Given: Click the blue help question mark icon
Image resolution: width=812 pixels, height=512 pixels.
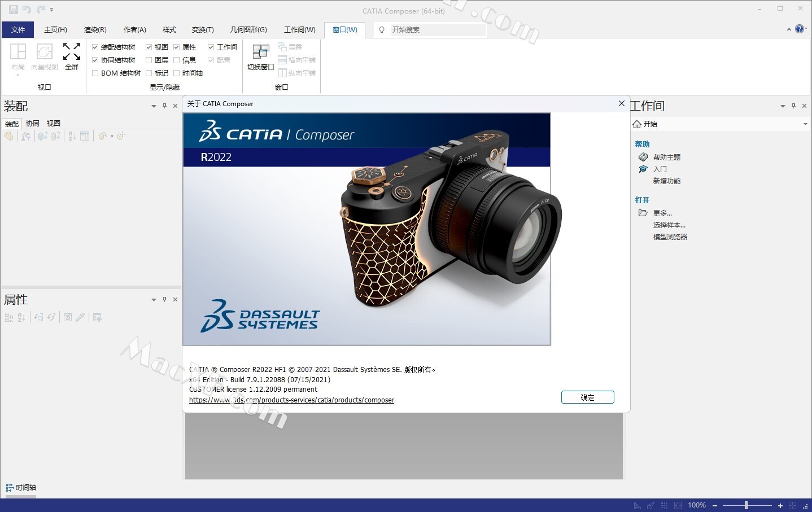Looking at the screenshot, I should (x=800, y=29).
